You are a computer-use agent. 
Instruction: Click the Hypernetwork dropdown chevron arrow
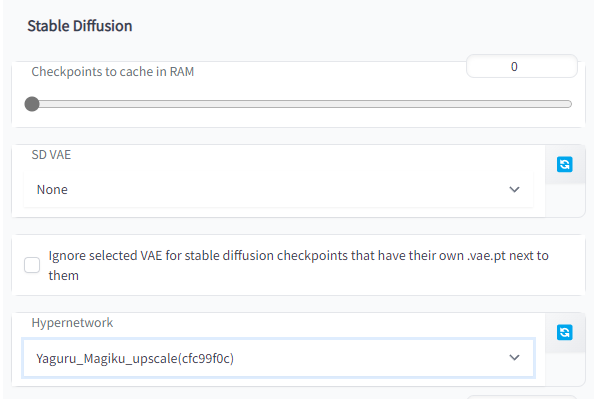[x=514, y=357]
